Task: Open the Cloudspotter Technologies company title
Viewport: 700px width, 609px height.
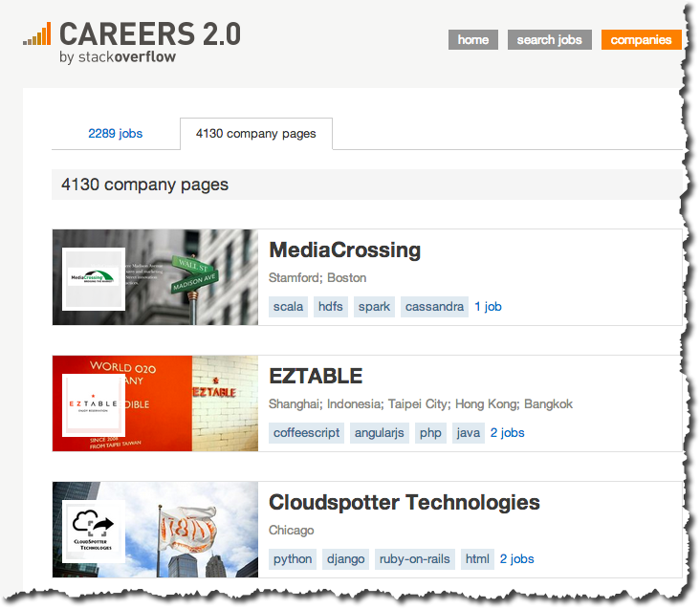Action: pos(404,502)
